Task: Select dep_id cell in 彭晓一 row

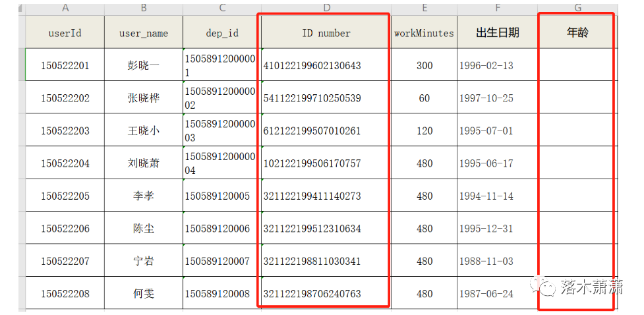Action: (x=222, y=65)
